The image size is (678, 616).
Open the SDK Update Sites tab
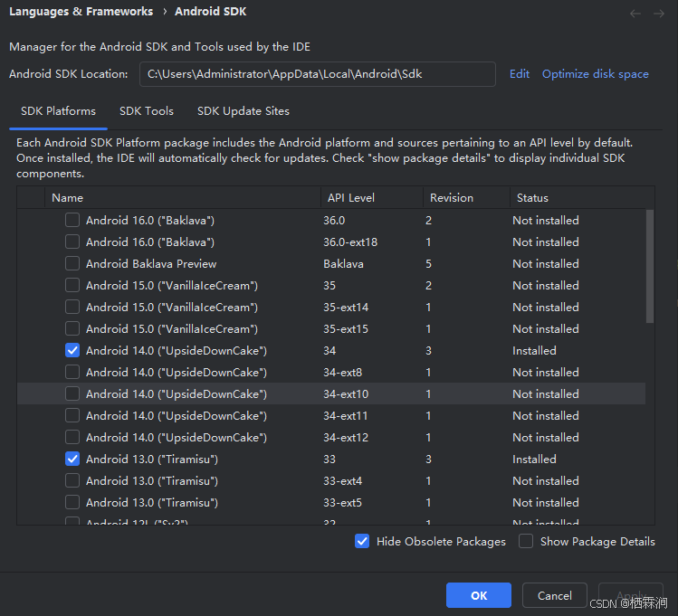[244, 111]
